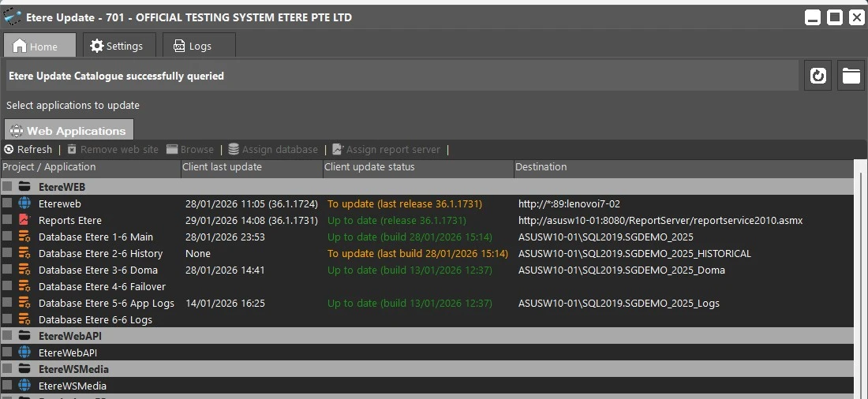Collapse the EtereWEB folder group
This screenshot has height=399, width=868.
click(x=24, y=187)
